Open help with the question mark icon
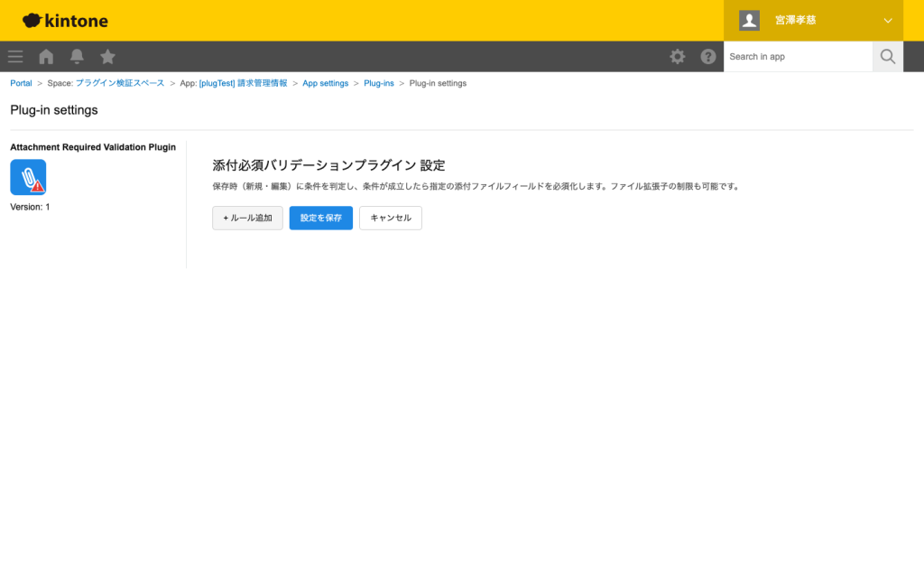The image size is (924, 578). tap(708, 56)
